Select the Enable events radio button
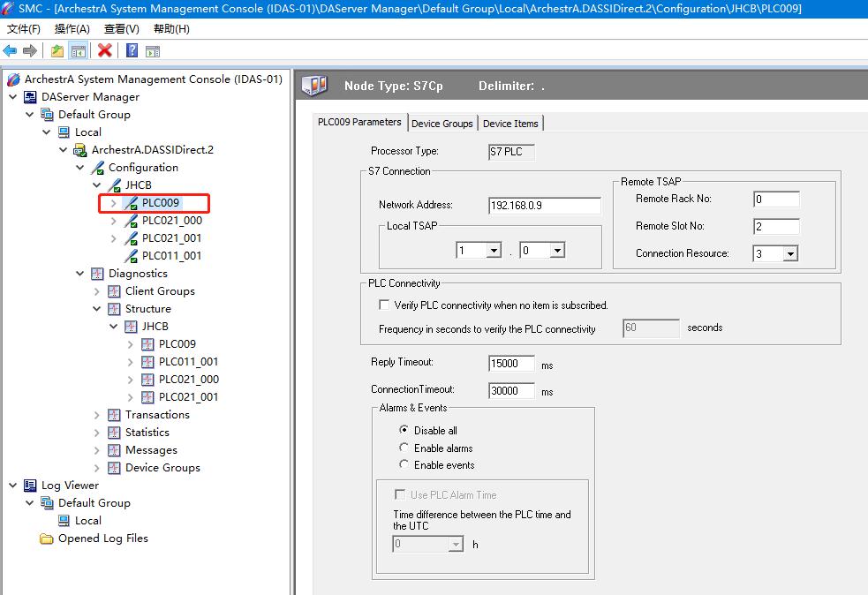The width and height of the screenshot is (868, 595). coord(404,465)
